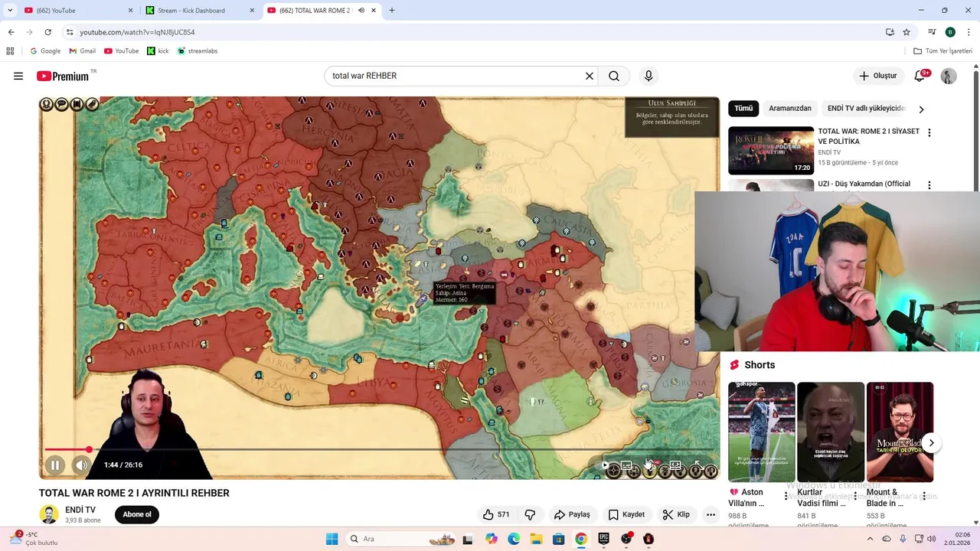Open the Kurtlar Vadisi filmi short
980x551 pixels.
[831, 432]
